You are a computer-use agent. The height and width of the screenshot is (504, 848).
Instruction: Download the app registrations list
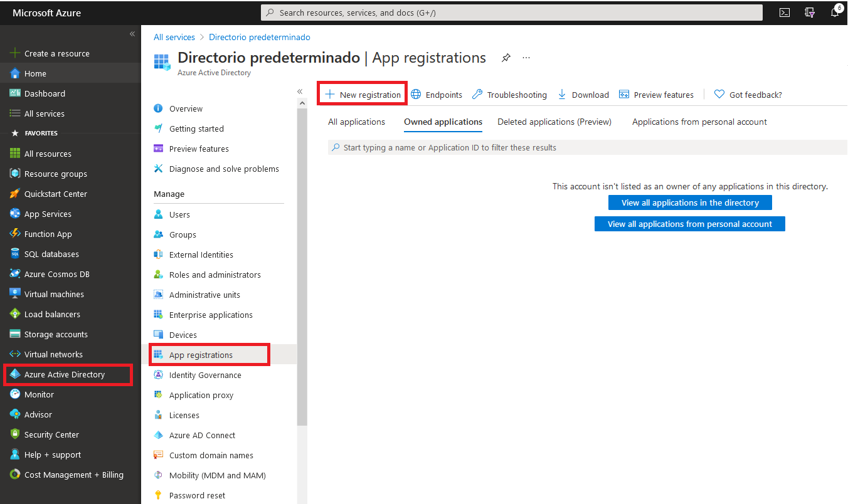(583, 94)
